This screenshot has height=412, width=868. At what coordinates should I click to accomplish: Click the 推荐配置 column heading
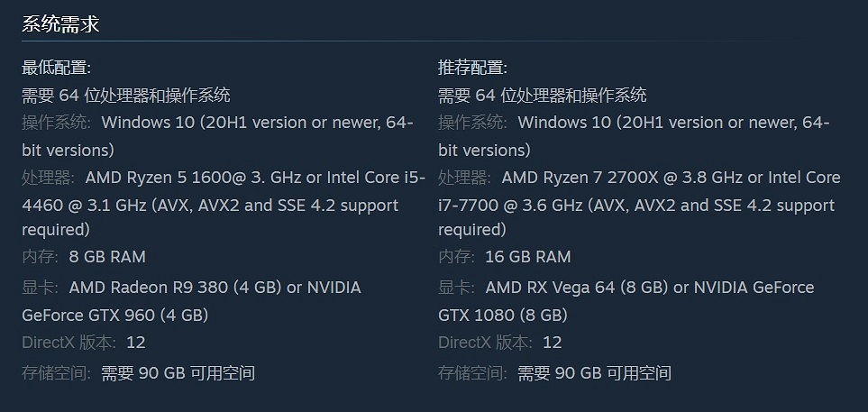(x=472, y=68)
